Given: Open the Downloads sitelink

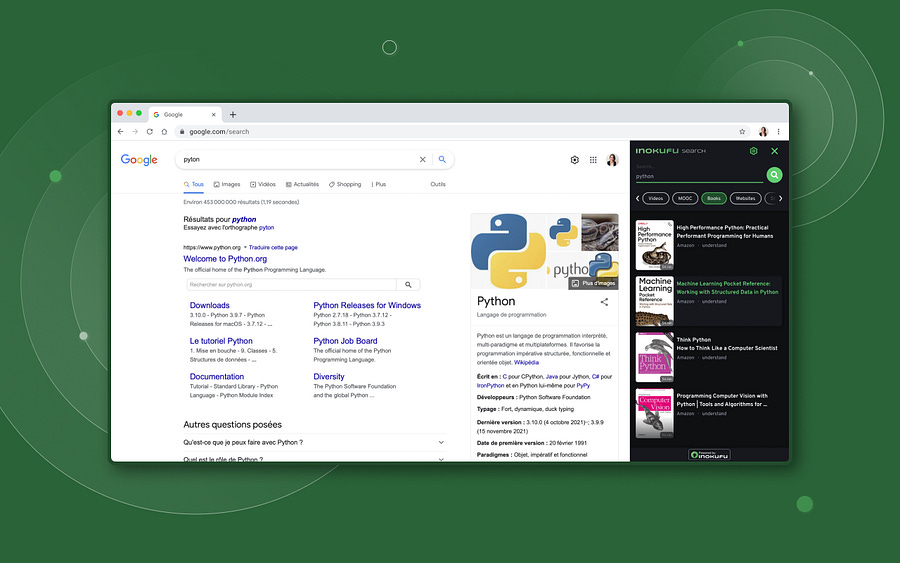Looking at the screenshot, I should point(210,305).
